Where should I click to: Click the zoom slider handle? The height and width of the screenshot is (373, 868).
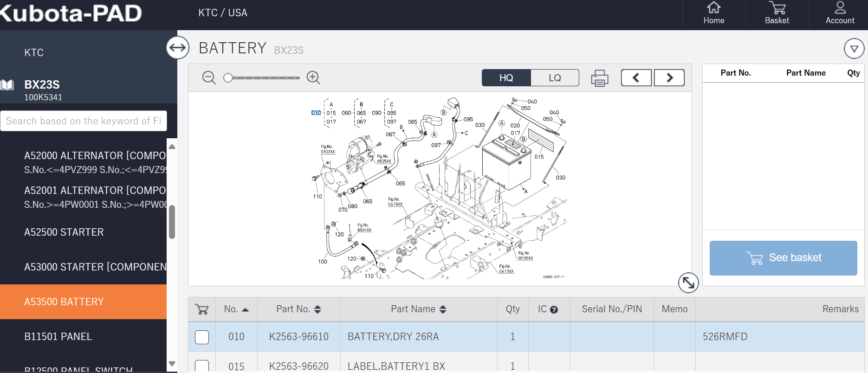(x=228, y=78)
